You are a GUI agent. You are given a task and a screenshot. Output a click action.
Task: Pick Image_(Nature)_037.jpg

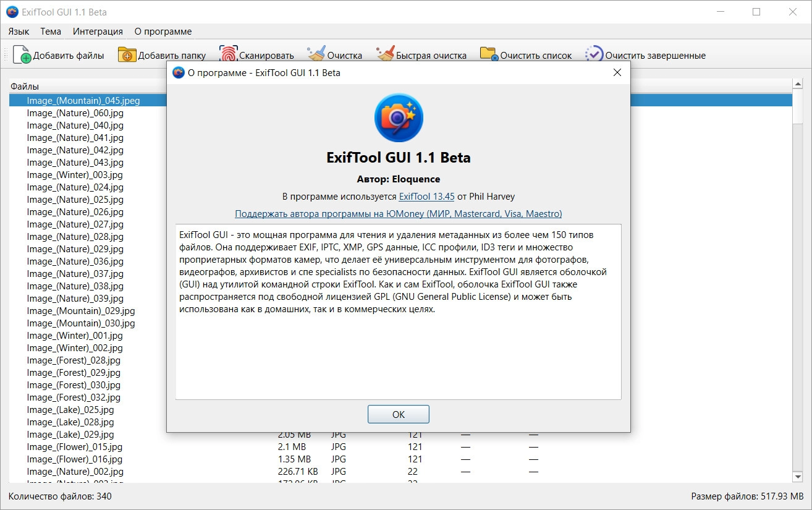[75, 274]
